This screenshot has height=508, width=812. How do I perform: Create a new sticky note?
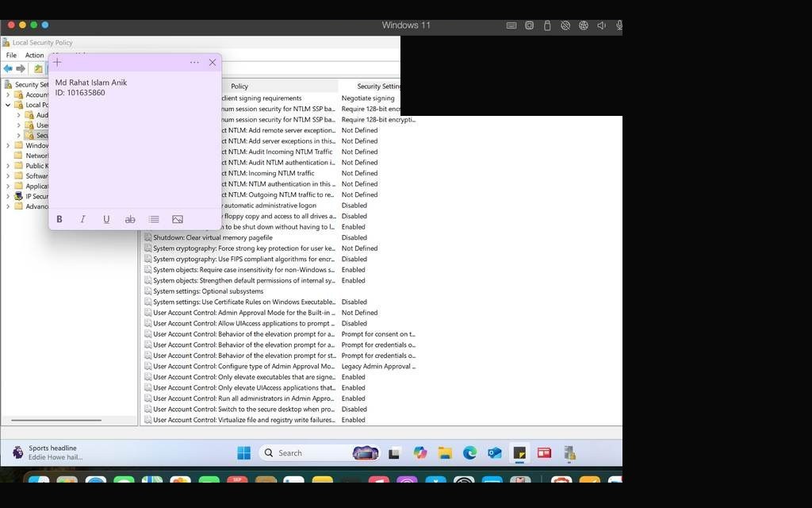(x=57, y=62)
